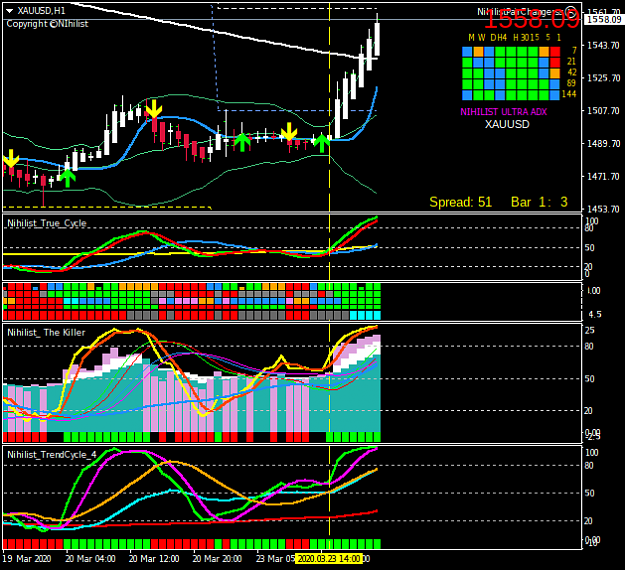Click the yellow sell arrow after 23 Mar 05:00
Image resolution: width=625 pixels, height=570 pixels.
289,132
